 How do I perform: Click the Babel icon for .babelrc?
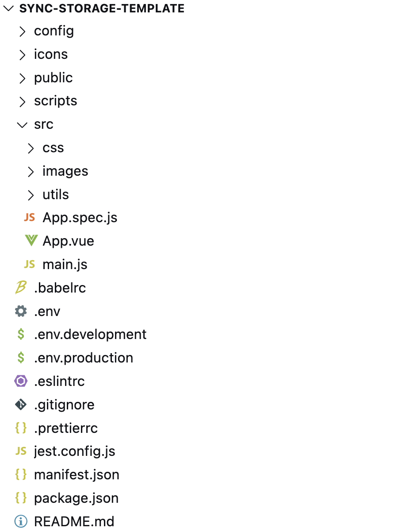click(x=21, y=288)
